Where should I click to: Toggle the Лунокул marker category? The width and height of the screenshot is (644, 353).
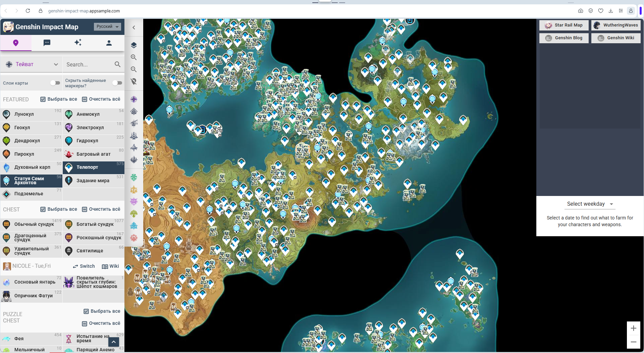pos(32,114)
